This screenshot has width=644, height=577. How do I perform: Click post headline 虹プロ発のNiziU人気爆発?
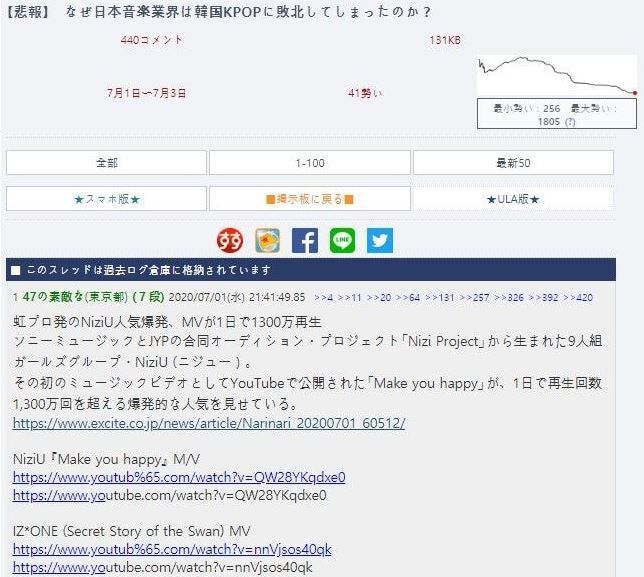[x=167, y=322]
